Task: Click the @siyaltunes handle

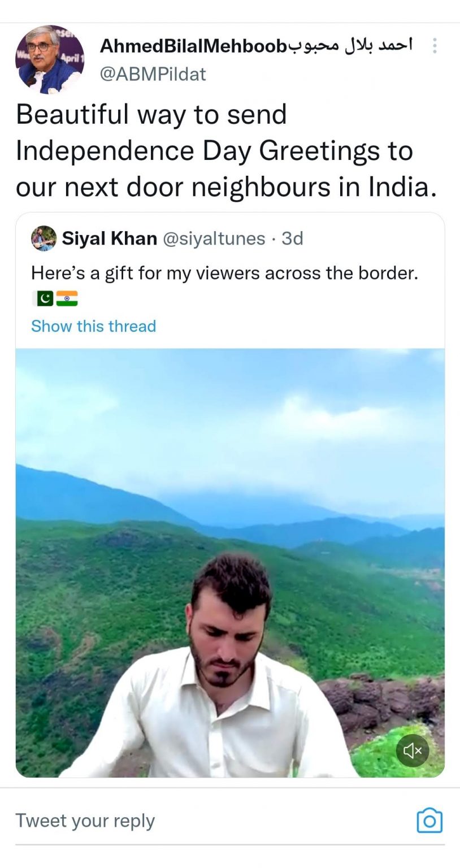Action: (214, 238)
